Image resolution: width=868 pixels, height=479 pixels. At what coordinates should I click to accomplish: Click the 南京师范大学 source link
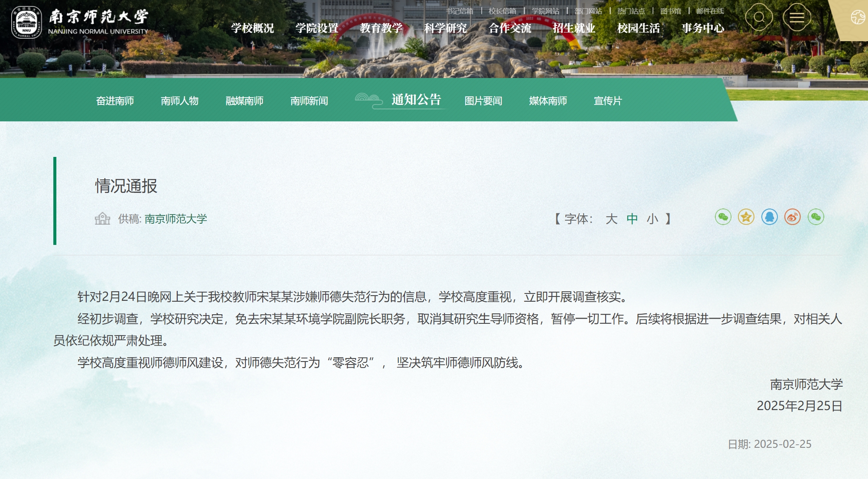coord(176,219)
